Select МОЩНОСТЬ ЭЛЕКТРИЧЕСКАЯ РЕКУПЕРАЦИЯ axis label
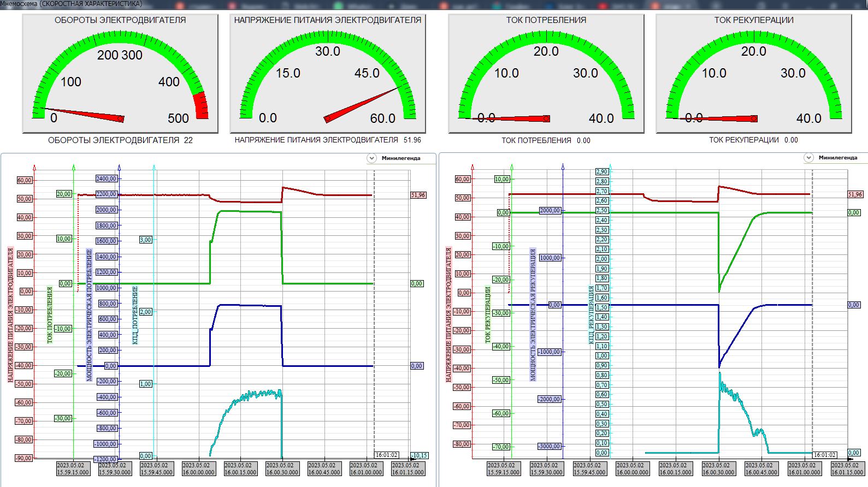 pyautogui.click(x=533, y=315)
